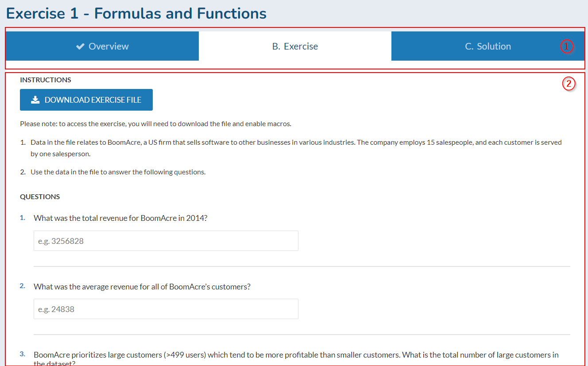Image resolution: width=588 pixels, height=366 pixels.
Task: Select question number 3 label
Action: (23, 354)
